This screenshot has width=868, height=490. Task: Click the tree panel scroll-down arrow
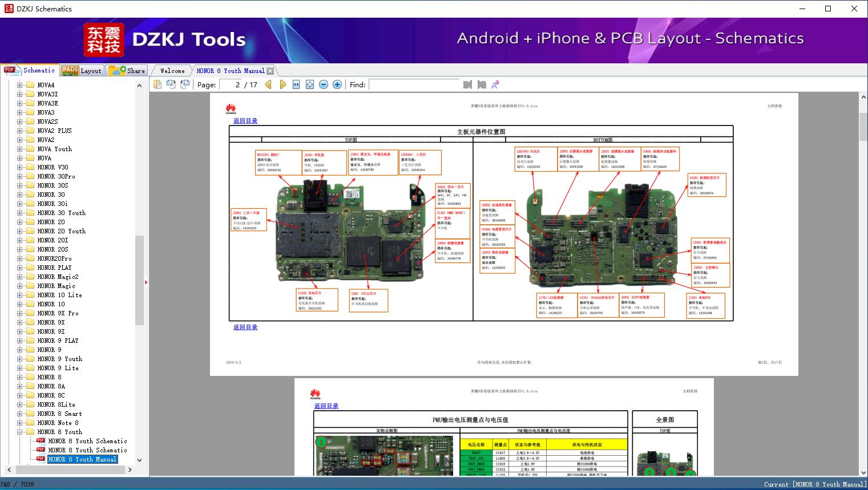pos(139,460)
